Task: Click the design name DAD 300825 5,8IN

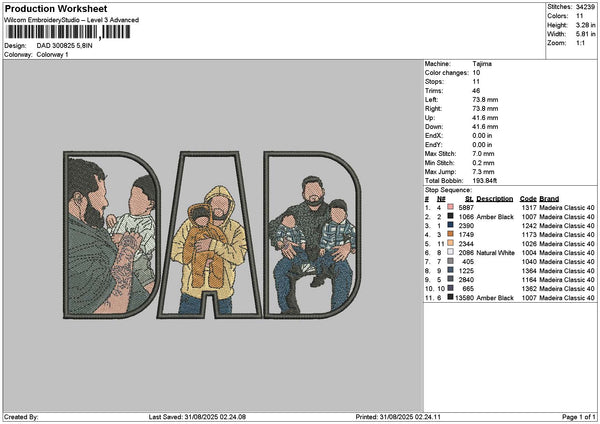Action: point(72,46)
